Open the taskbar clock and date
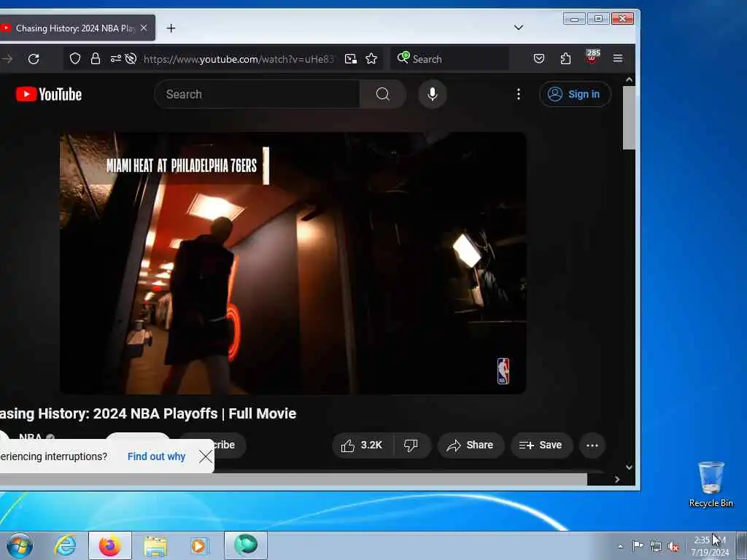 [x=710, y=546]
